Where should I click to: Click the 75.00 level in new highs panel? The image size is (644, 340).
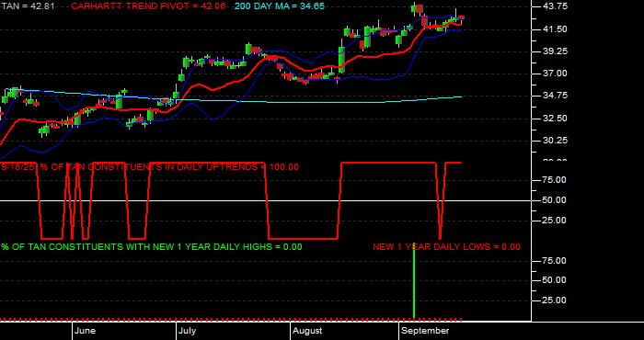click(x=555, y=261)
